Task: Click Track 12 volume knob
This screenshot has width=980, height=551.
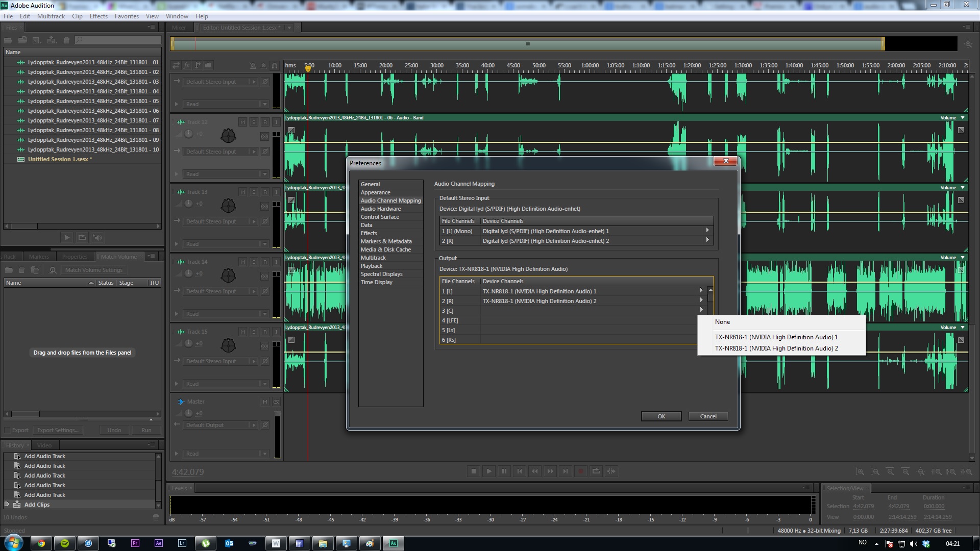Action: pos(188,134)
